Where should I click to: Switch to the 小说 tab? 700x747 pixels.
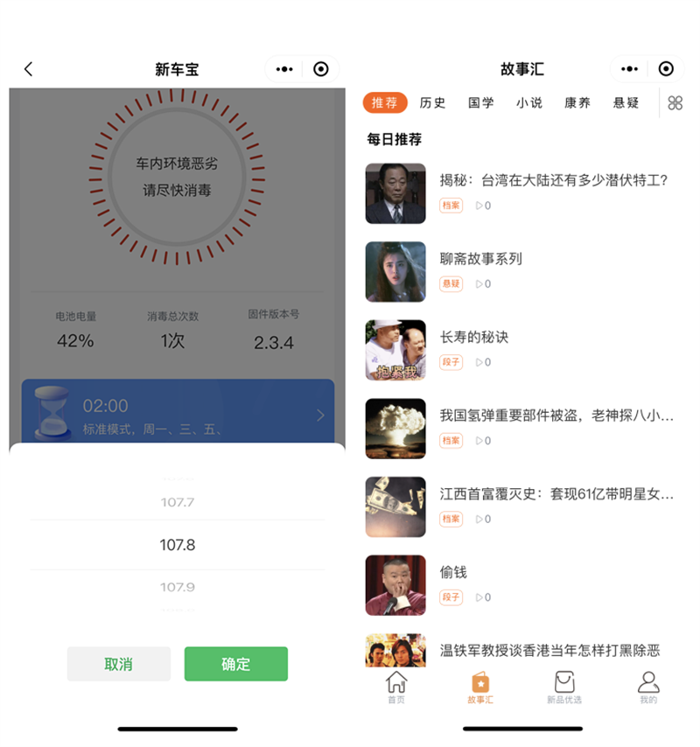[x=528, y=103]
